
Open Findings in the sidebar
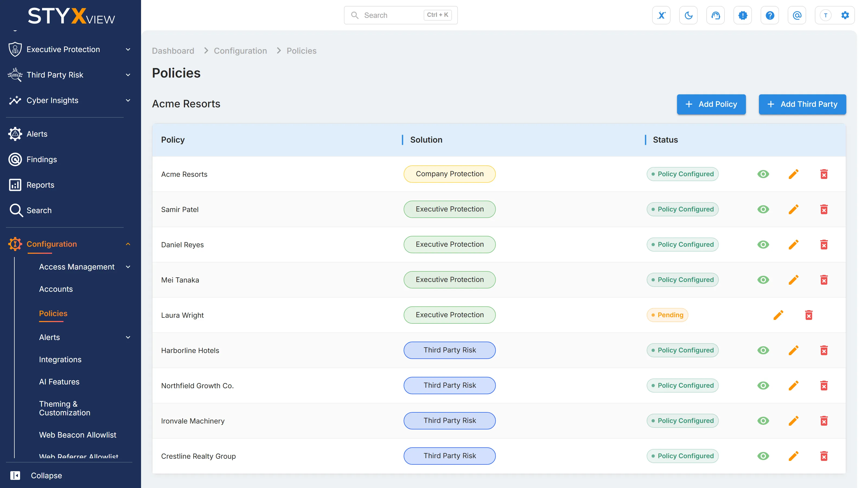[42, 160]
